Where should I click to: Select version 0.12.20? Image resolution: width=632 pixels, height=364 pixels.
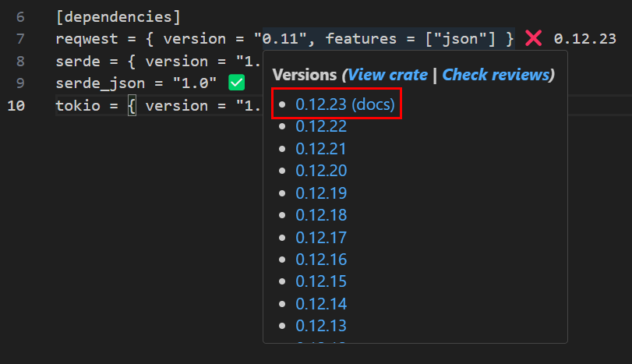[321, 171]
